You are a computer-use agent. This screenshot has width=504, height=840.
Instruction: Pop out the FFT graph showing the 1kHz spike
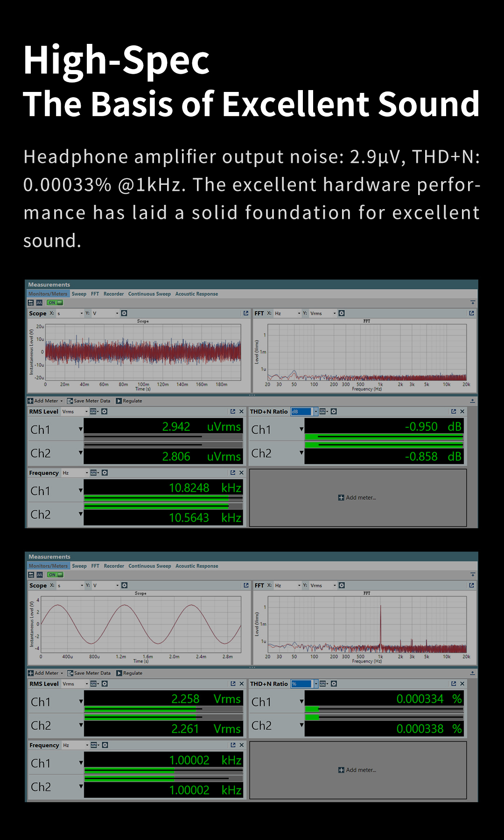coord(472,585)
